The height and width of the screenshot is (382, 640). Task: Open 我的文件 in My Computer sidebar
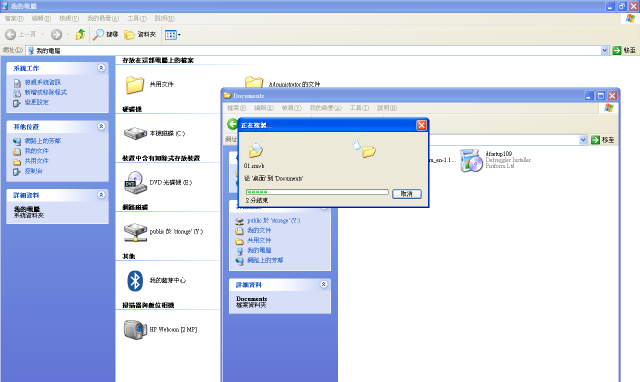pyautogui.click(x=36, y=151)
